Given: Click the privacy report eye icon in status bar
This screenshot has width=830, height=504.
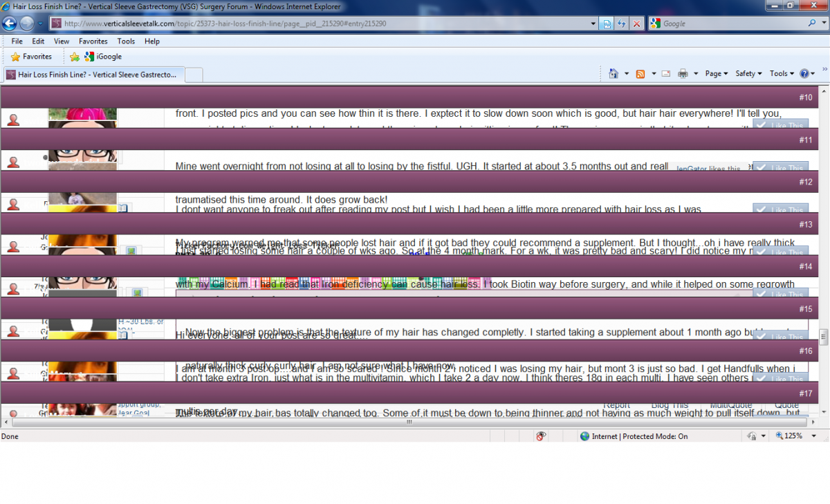Looking at the screenshot, I should tap(542, 436).
